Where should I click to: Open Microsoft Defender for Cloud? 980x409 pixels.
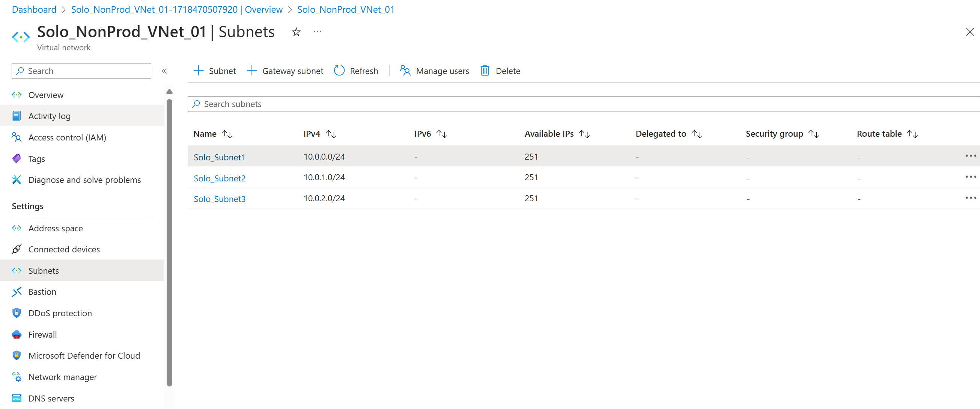pos(82,355)
